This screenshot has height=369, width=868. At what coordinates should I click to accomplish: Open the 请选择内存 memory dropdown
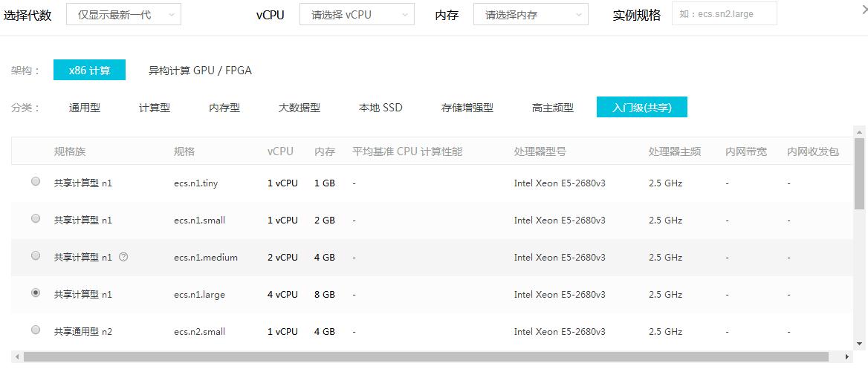click(530, 14)
